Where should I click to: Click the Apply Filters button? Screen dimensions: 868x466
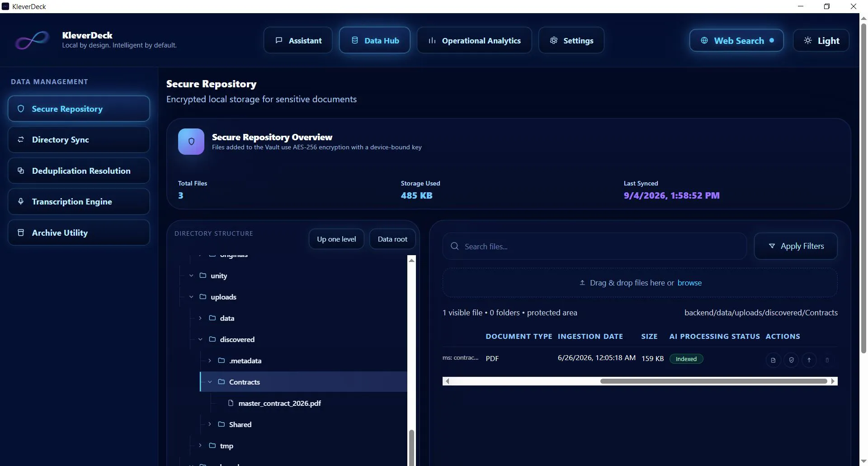point(796,246)
